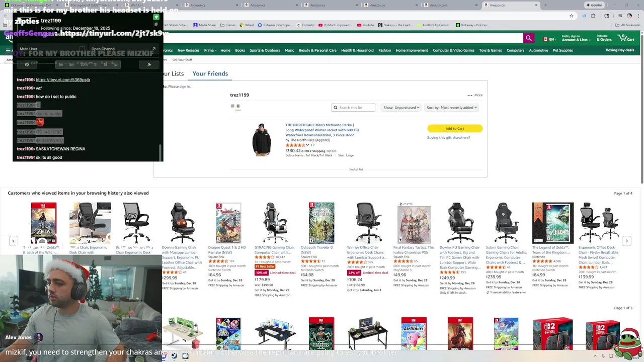Select the 1m timeout duration
The height and width of the screenshot is (362, 644).
click(x=61, y=64)
